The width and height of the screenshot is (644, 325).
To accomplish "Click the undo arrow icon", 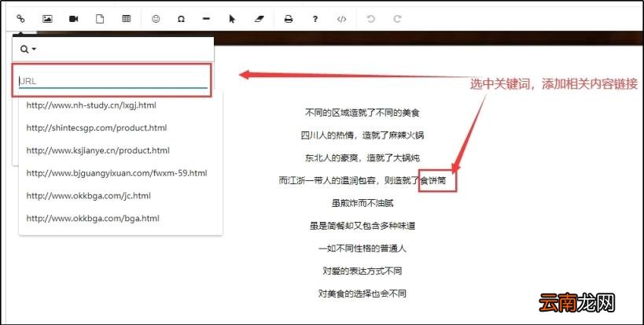I will pyautogui.click(x=371, y=19).
